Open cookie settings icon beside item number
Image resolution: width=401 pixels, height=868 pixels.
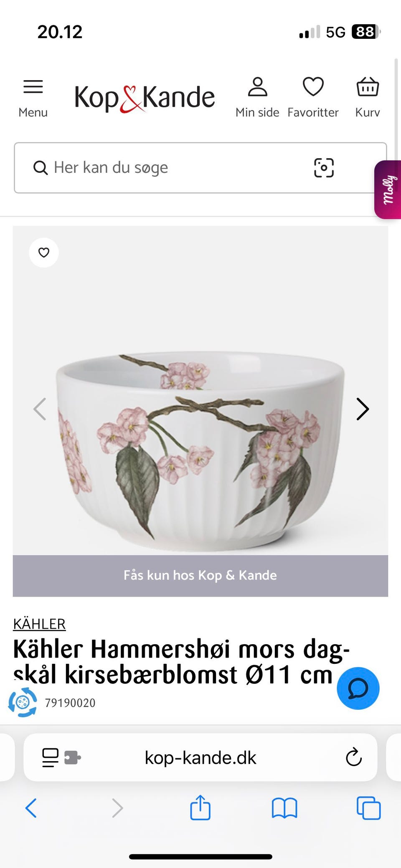tap(23, 702)
